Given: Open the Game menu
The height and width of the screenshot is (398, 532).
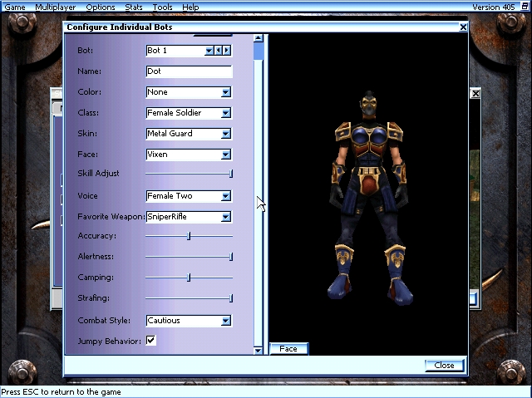Looking at the screenshot, I should point(15,7).
